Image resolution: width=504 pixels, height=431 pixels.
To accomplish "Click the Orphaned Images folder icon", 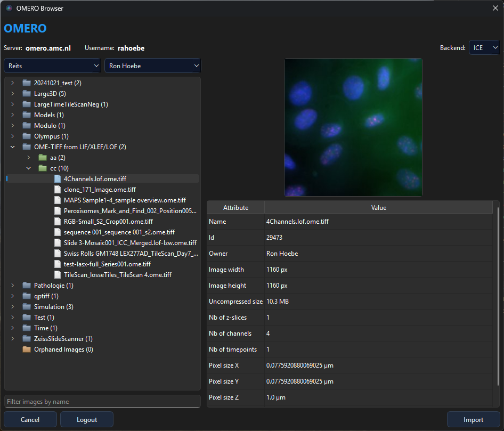I will point(27,349).
